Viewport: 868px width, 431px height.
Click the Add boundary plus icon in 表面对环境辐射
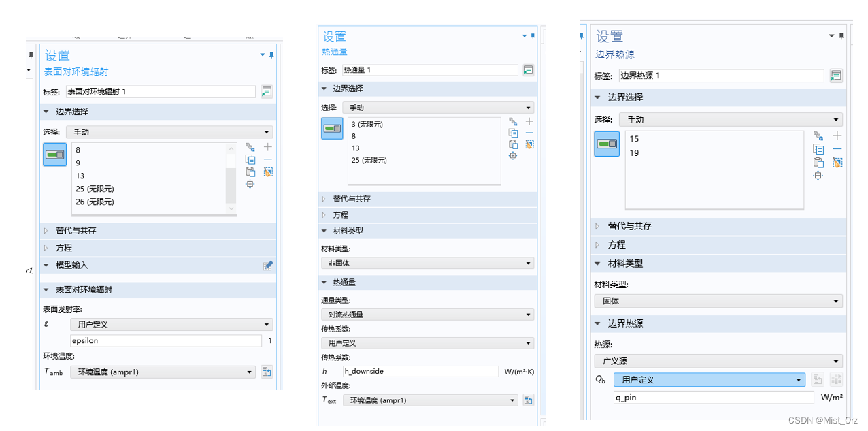coord(267,147)
